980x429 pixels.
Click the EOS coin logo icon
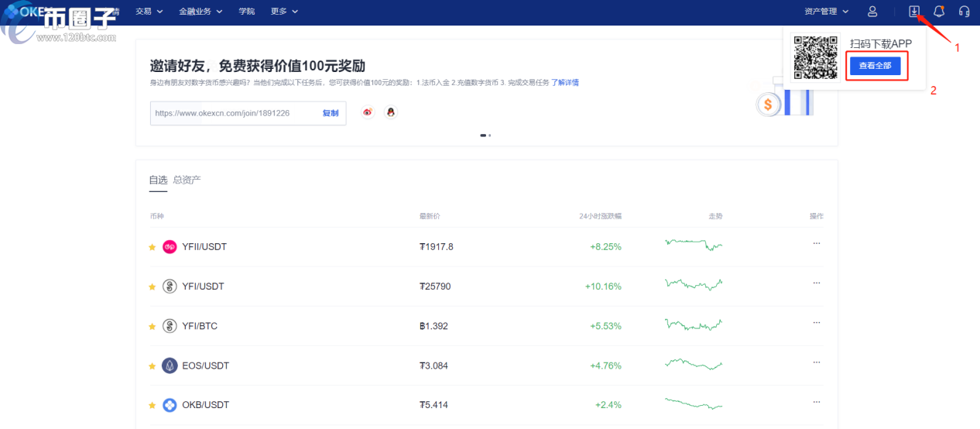(170, 366)
